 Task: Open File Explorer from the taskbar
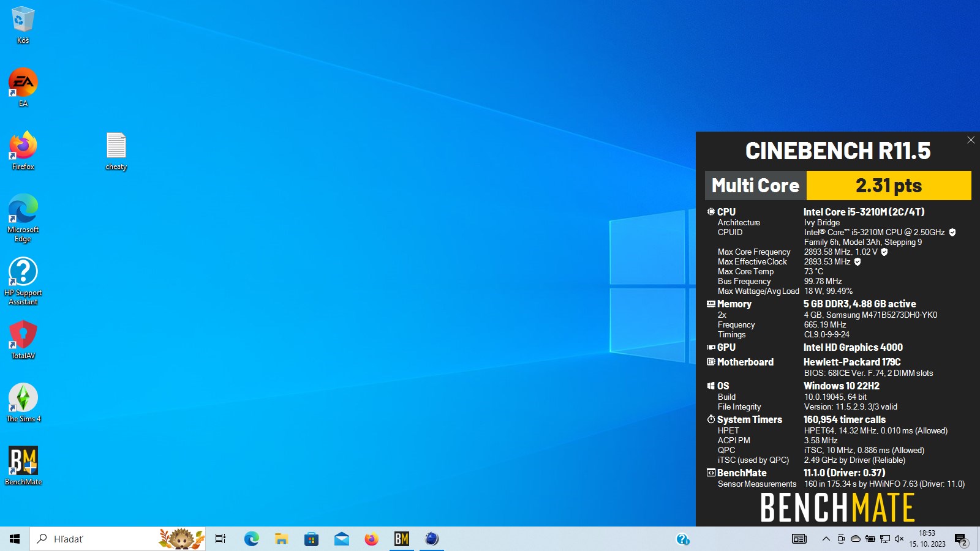click(281, 539)
